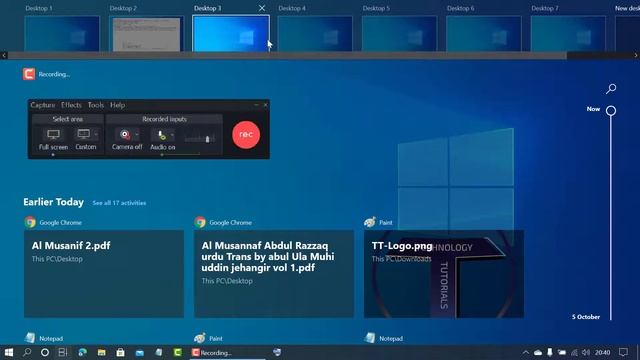Close Desktop 3 with the X button
640x360 pixels.
click(x=262, y=8)
